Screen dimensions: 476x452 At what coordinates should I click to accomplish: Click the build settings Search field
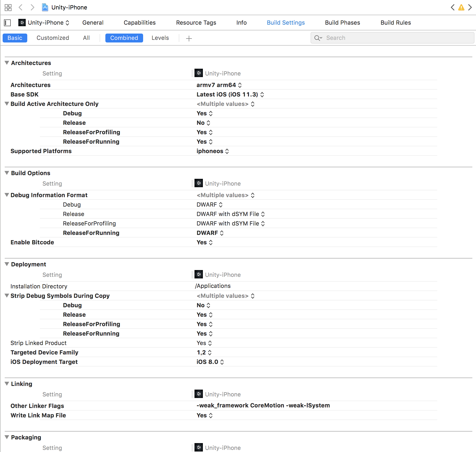pos(392,38)
